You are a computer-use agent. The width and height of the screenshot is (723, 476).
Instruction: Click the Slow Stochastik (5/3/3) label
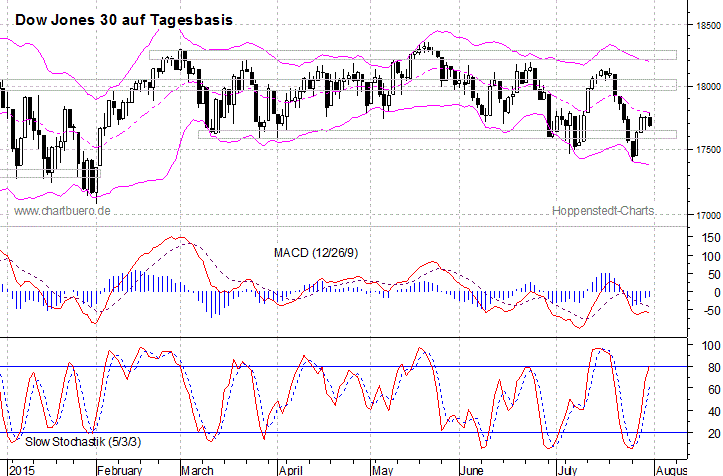(x=83, y=442)
